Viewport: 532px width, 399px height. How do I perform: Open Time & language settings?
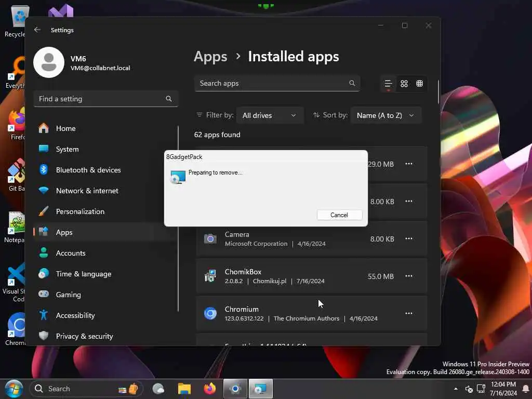point(105,274)
